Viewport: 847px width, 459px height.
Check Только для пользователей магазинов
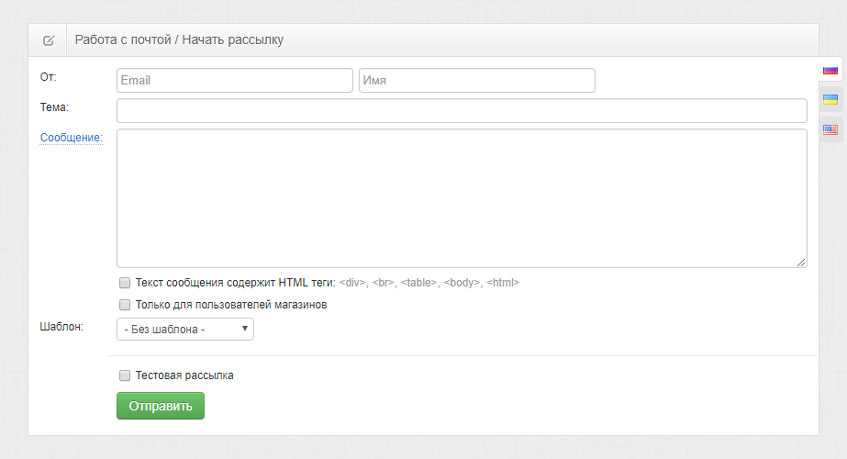(x=125, y=305)
